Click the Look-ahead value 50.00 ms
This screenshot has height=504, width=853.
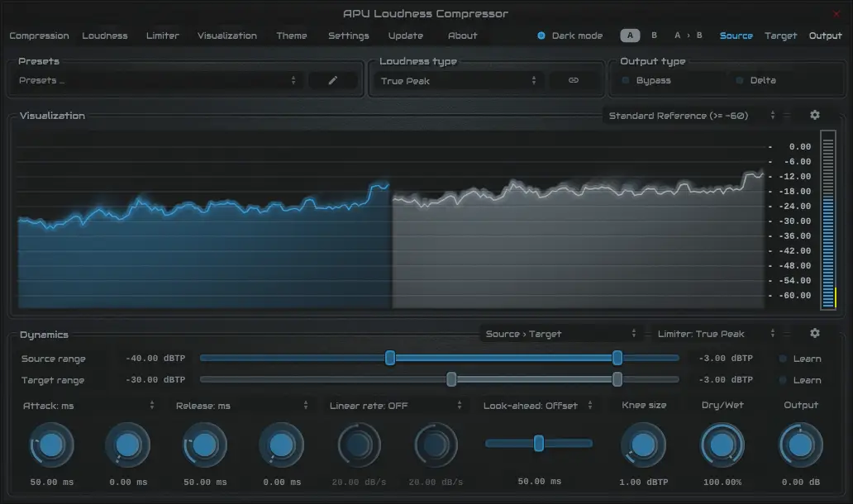(x=539, y=482)
